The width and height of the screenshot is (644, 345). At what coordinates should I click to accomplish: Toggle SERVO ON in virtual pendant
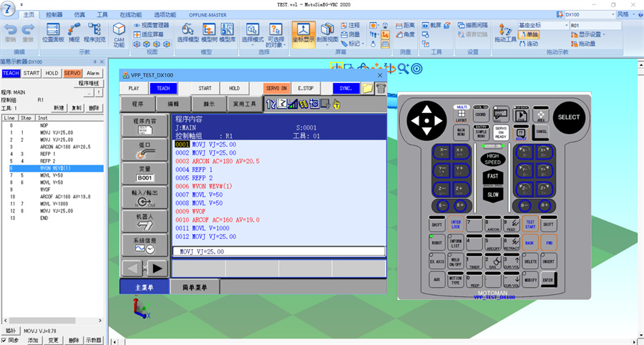[x=276, y=89]
